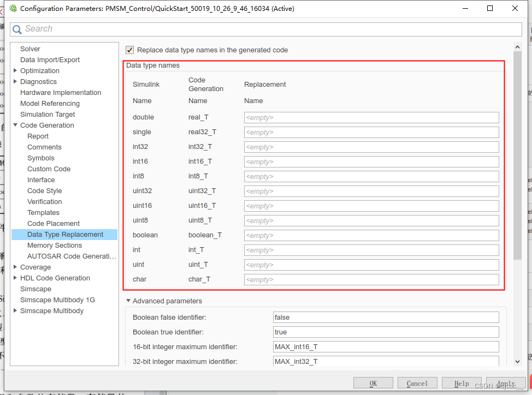Image resolution: width=532 pixels, height=395 pixels.
Task: Expand the Simscape Multibody node
Action: 15,310
